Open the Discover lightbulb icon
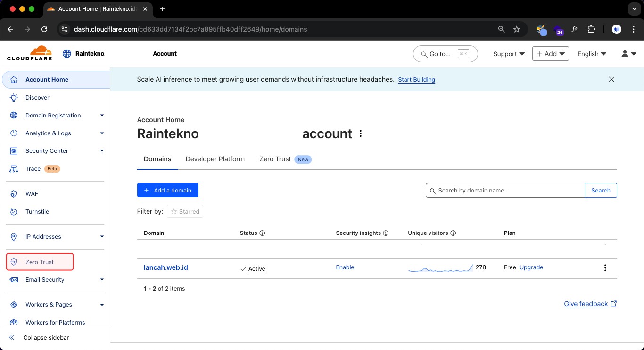 [x=14, y=98]
